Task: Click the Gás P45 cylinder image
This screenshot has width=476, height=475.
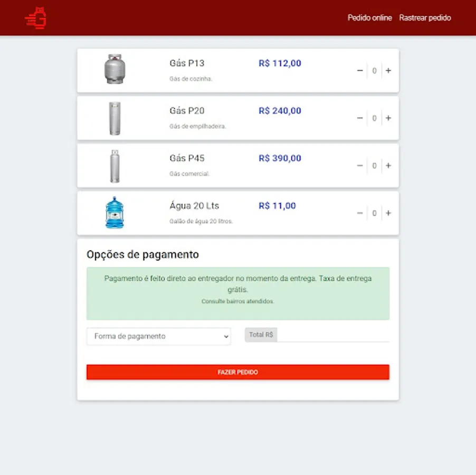Action: click(x=115, y=166)
